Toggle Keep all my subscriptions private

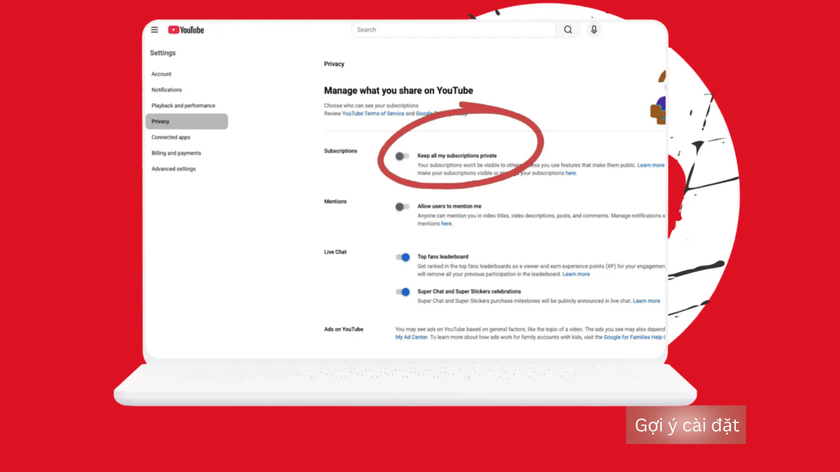pos(402,156)
